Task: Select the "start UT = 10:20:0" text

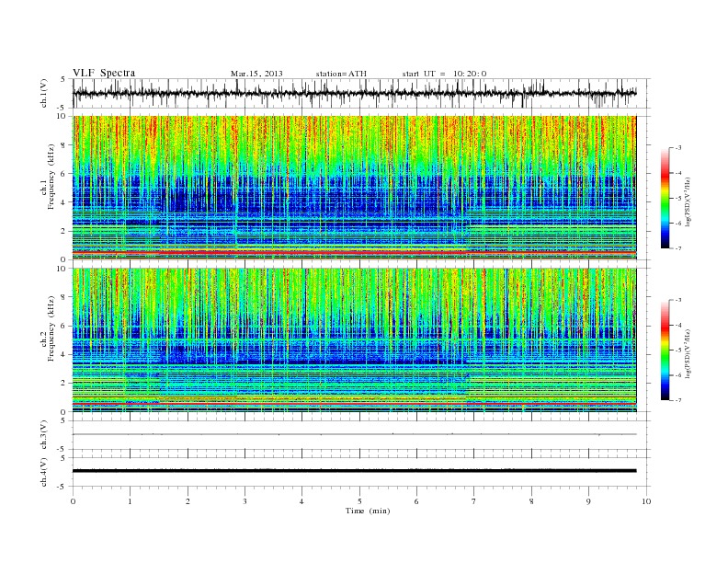Action: pos(444,74)
